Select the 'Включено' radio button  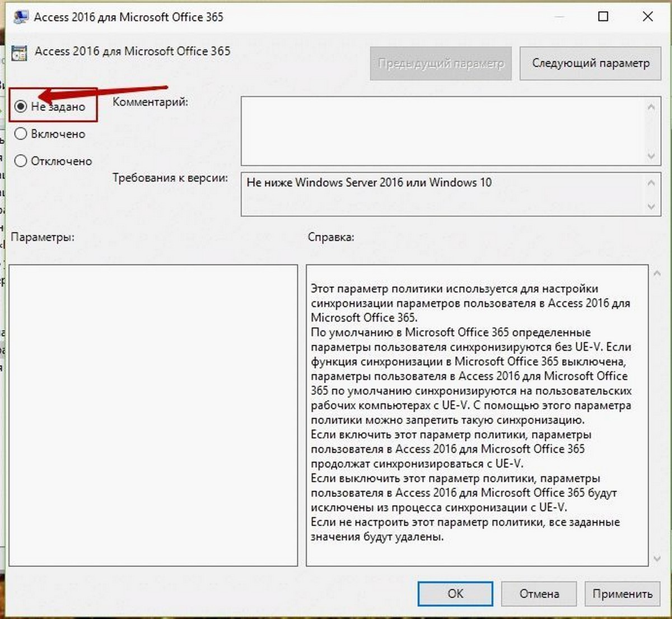pos(21,133)
